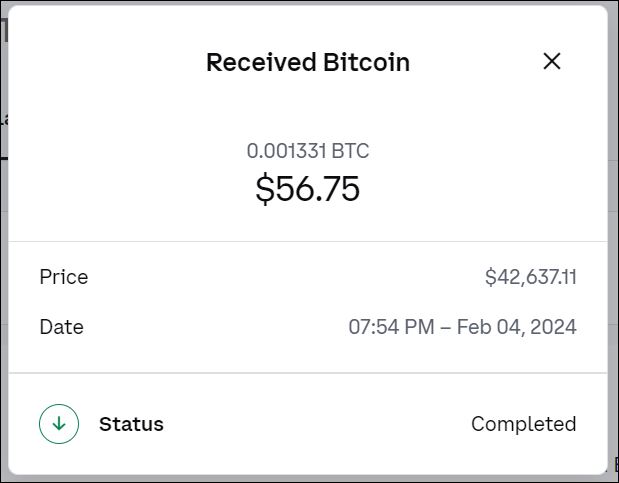
Task: Click the 07:54 PM time text
Action: tap(391, 327)
